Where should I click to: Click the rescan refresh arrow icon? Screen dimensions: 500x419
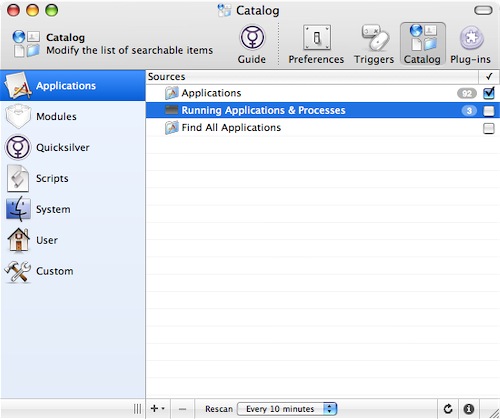pos(448,409)
